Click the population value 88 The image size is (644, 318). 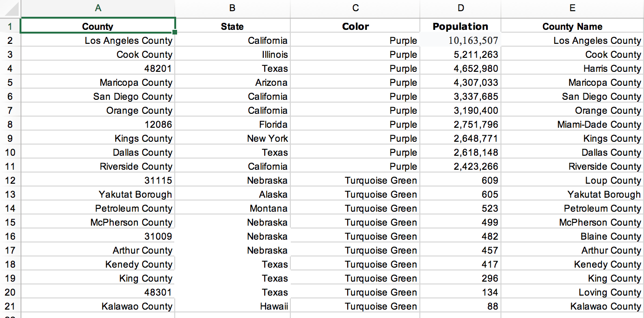[460, 306]
